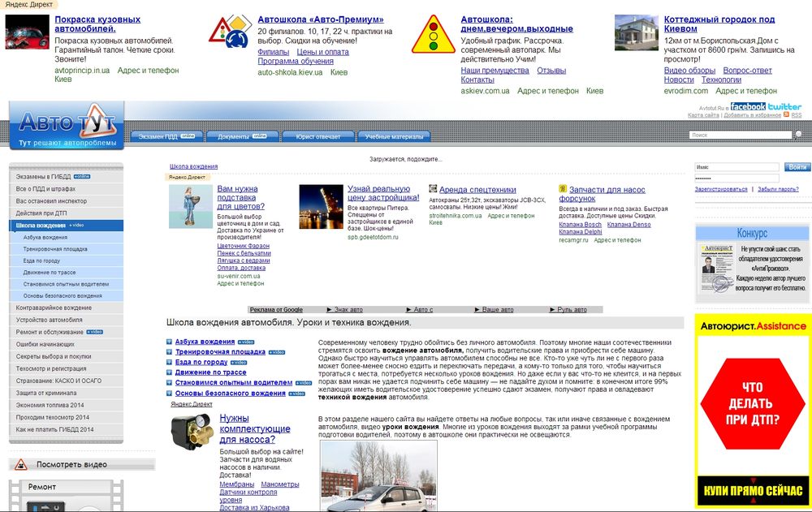Click the plus icon beside Езда по городу

(170, 362)
